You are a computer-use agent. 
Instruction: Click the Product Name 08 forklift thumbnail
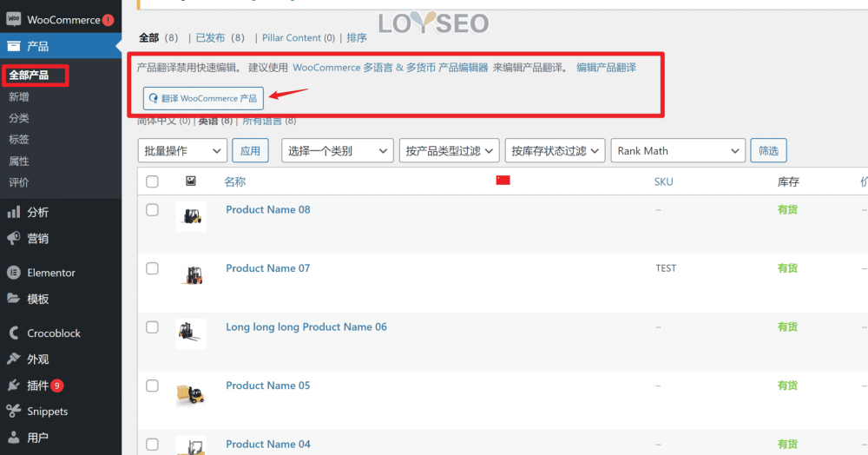click(x=191, y=216)
